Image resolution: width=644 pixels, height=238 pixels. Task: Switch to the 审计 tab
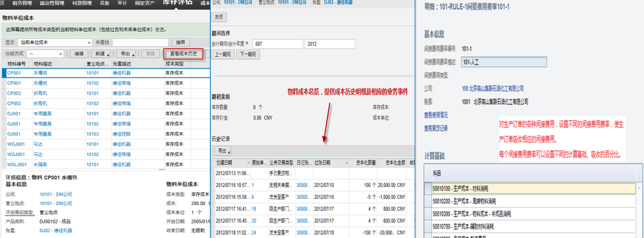[x=122, y=3]
